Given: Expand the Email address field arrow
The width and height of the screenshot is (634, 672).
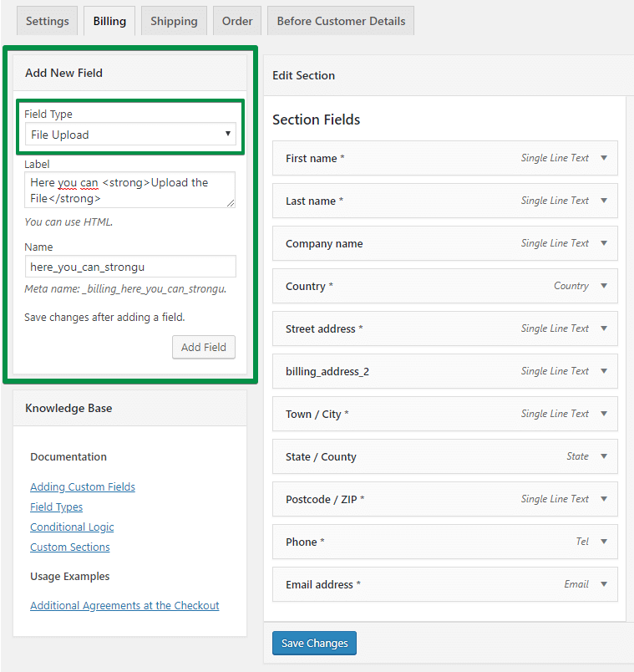Looking at the screenshot, I should pyautogui.click(x=604, y=584).
